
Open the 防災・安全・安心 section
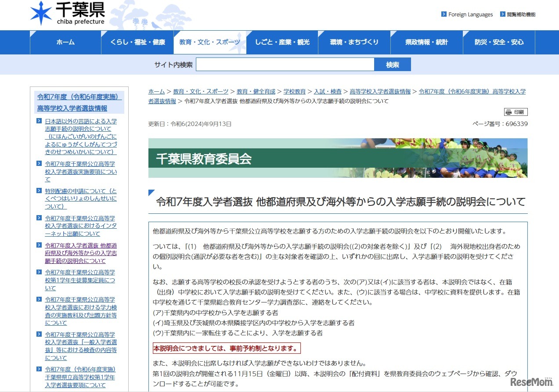point(498,42)
